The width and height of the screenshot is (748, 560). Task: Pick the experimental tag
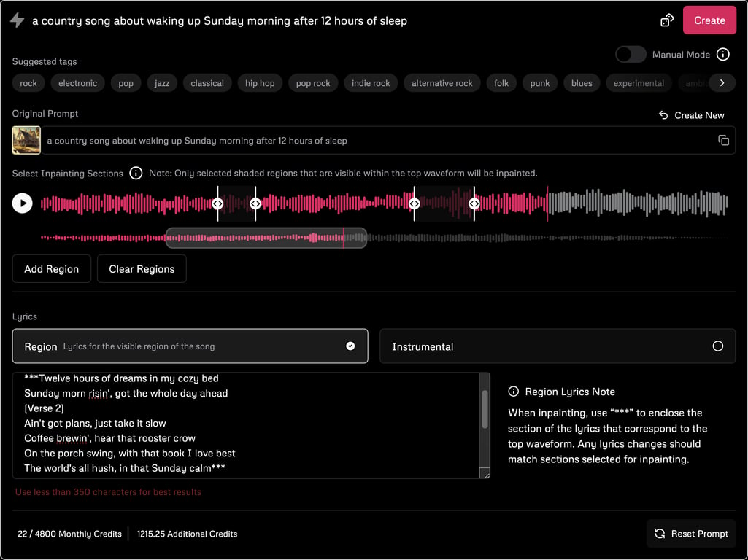click(x=639, y=83)
